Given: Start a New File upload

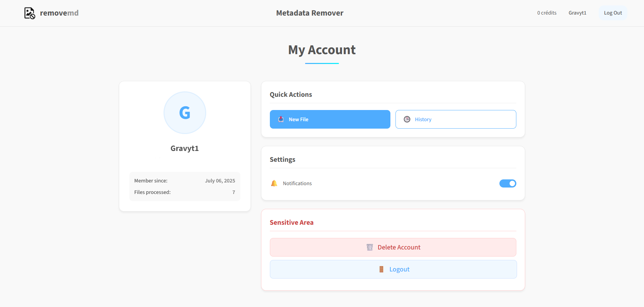Looking at the screenshot, I should coord(330,119).
